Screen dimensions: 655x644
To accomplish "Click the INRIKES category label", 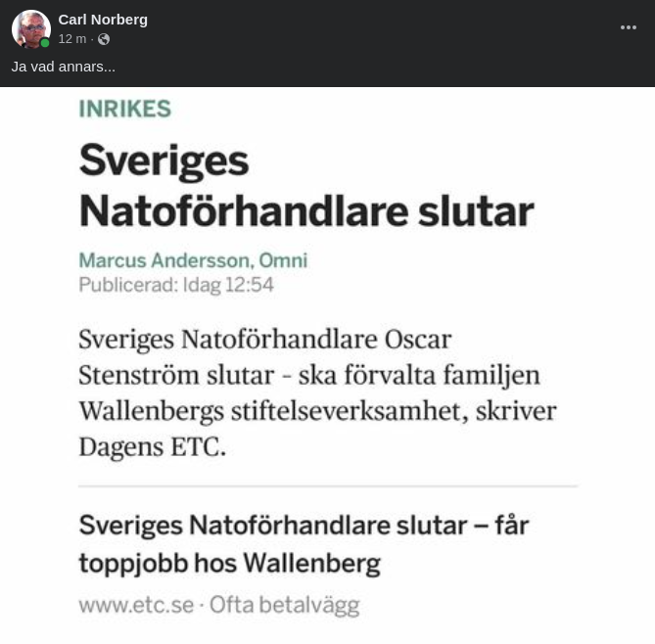I will click(x=124, y=109).
